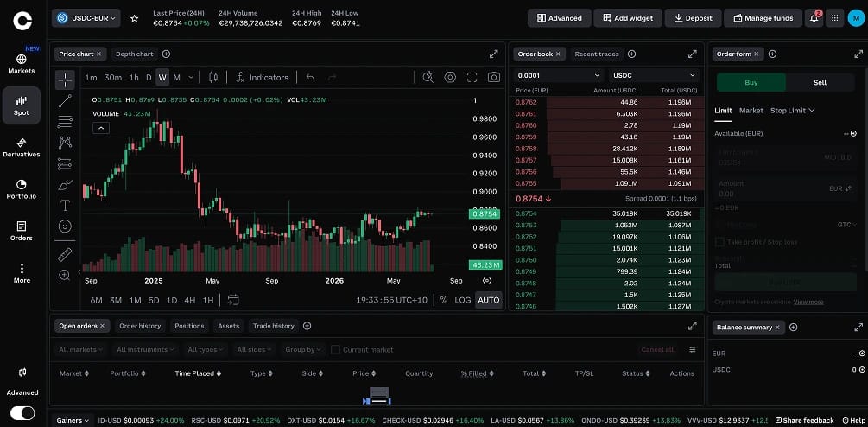Click the top Advanced button

[x=559, y=18]
